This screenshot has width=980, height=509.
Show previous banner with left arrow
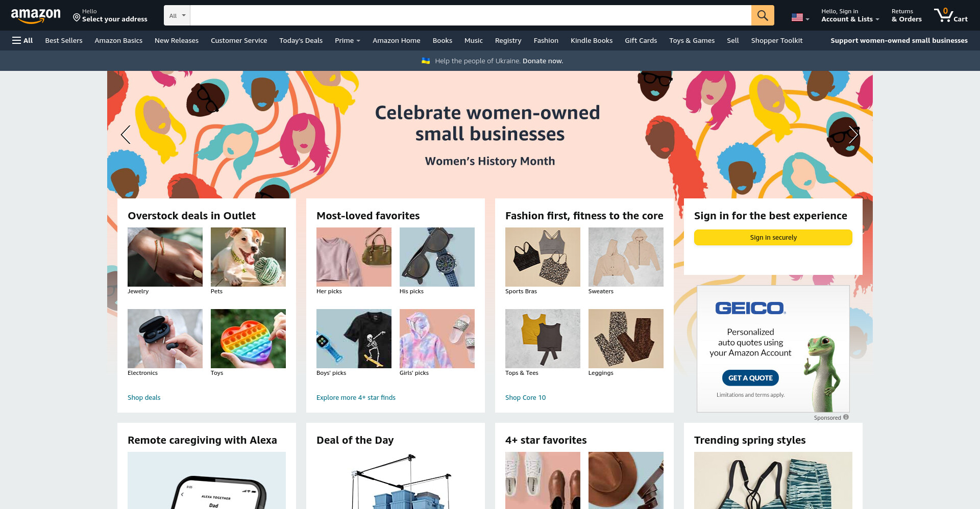[x=126, y=135]
